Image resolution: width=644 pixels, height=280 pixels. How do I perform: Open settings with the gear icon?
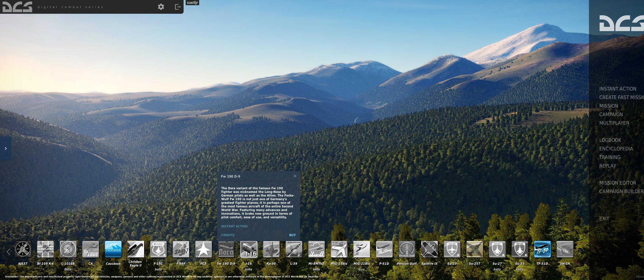click(x=161, y=7)
